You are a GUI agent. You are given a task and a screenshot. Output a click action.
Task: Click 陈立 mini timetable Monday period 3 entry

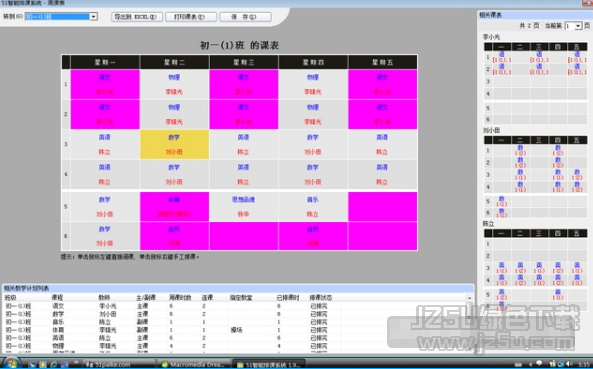(502, 268)
